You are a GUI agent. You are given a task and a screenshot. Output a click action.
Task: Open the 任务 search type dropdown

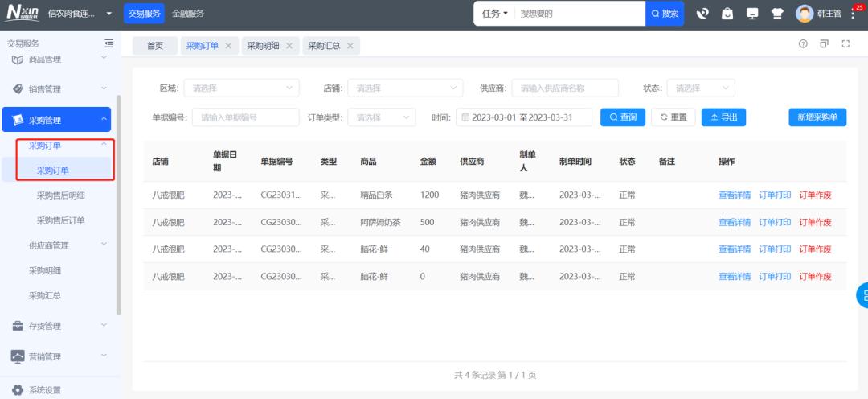[x=494, y=14]
